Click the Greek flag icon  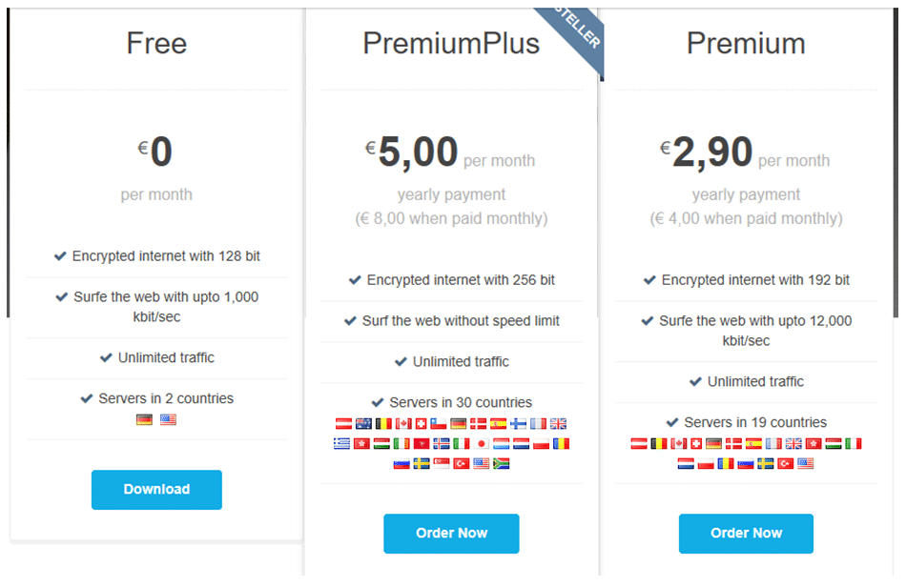pos(342,443)
